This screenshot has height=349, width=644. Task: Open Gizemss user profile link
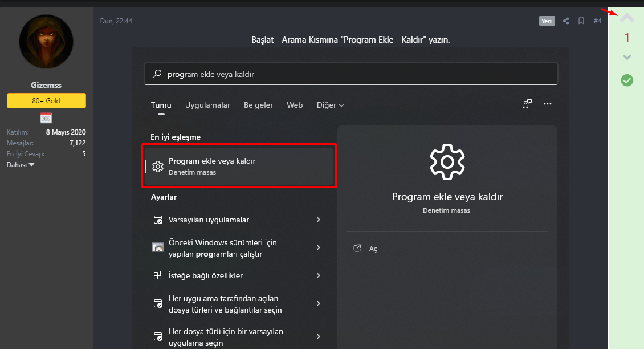(46, 85)
